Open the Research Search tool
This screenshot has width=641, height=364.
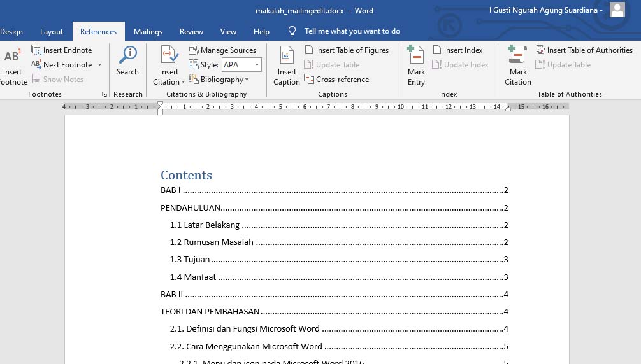[128, 61]
